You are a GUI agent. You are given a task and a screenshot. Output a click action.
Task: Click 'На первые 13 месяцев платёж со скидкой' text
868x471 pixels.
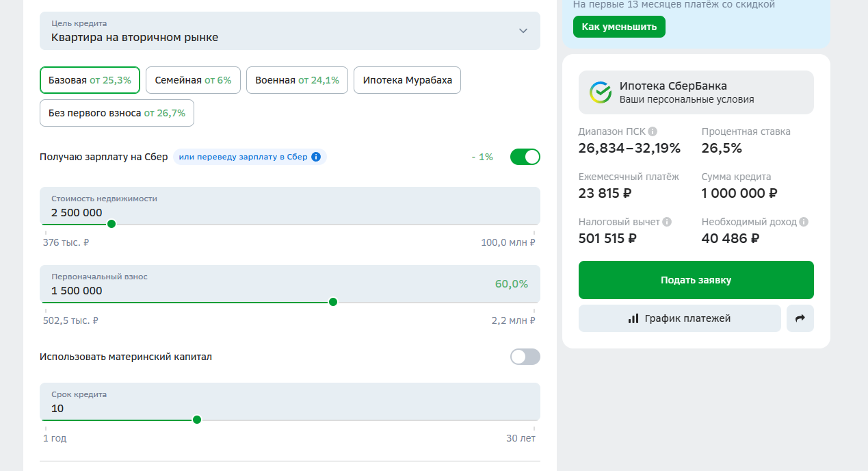pos(674,5)
